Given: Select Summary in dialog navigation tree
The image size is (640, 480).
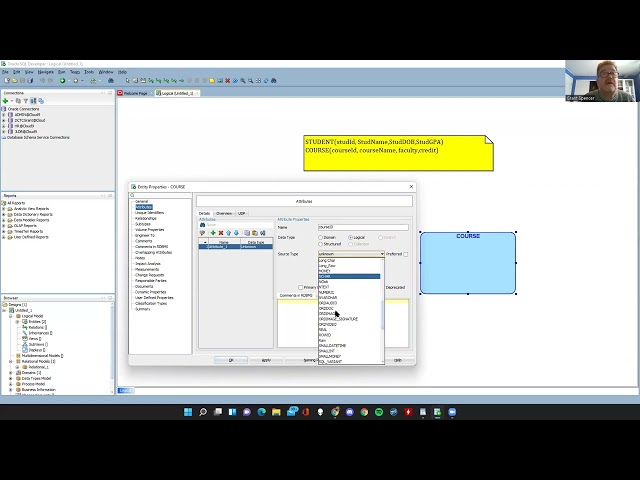Looking at the screenshot, I should click(x=142, y=309).
